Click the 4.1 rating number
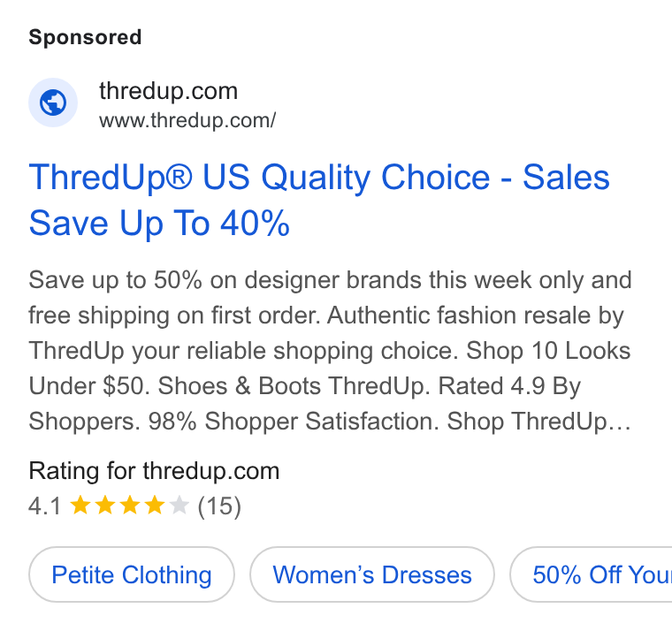672x631 pixels. (x=45, y=506)
